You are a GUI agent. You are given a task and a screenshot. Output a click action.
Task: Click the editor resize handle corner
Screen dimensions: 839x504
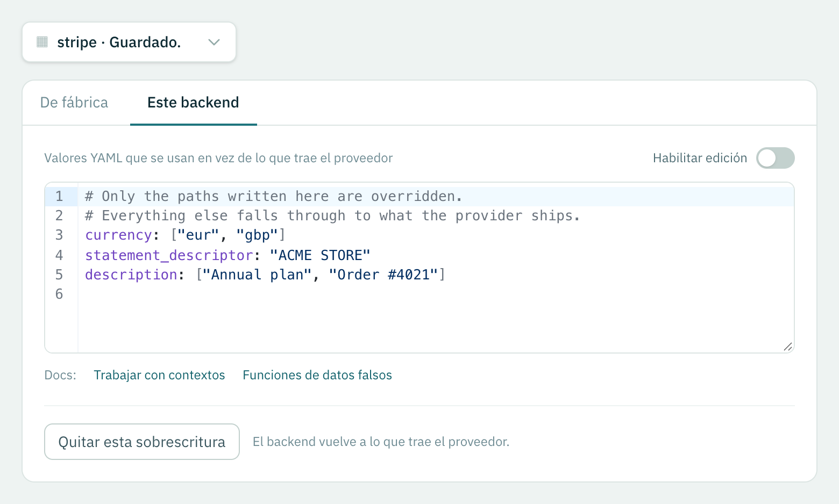point(787,347)
